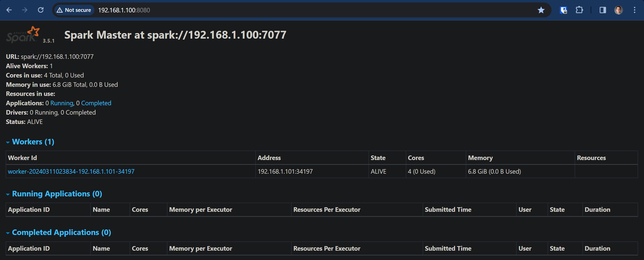This screenshot has height=260, width=644.
Task: Click the ALIVE state cell of the worker
Action: click(x=387, y=171)
